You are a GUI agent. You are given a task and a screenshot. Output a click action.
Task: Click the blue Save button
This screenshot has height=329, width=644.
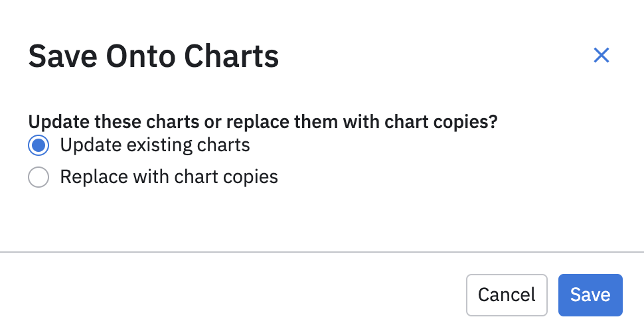[x=590, y=295]
